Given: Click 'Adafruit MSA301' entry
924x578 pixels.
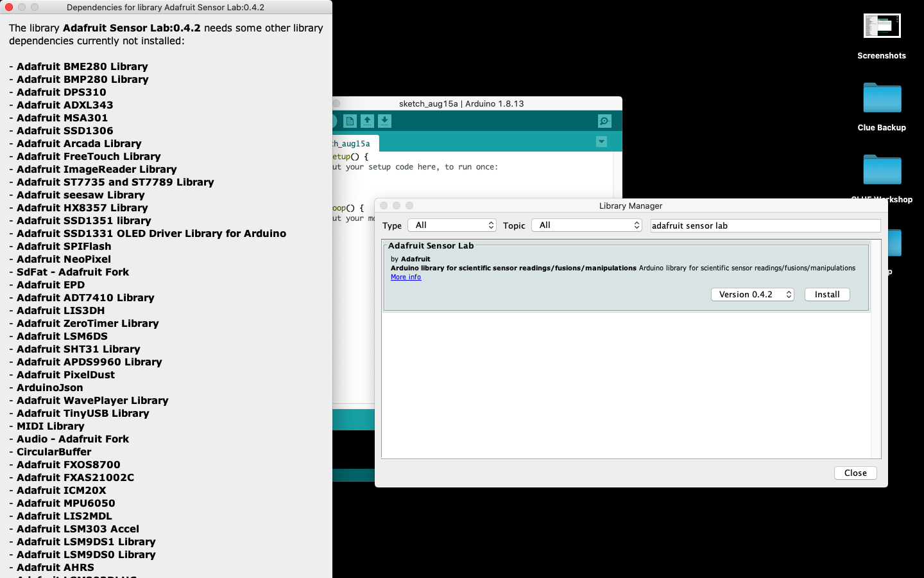Looking at the screenshot, I should [62, 118].
